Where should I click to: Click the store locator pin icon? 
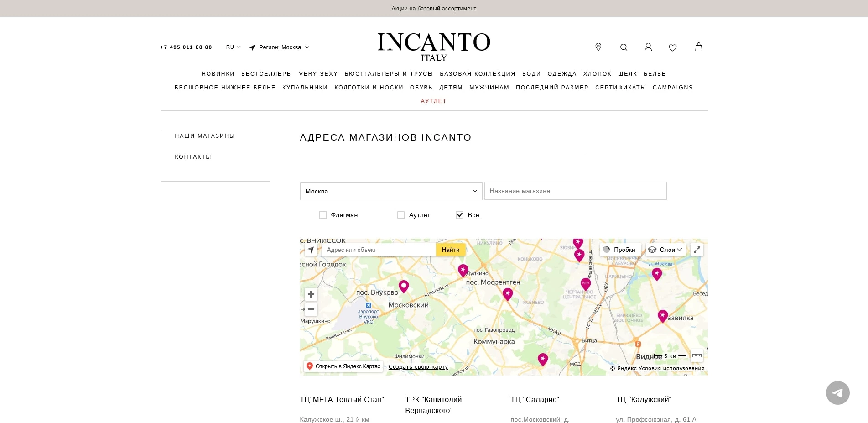[x=598, y=47]
